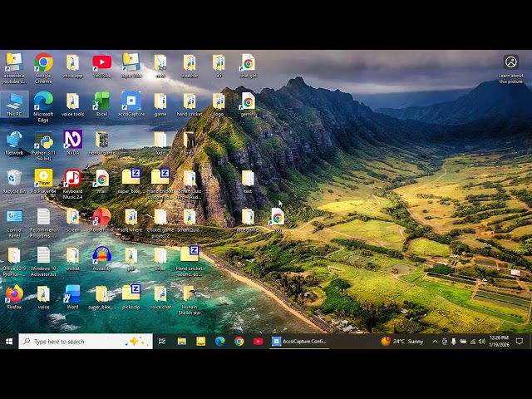The image size is (532, 399).
Task: Select the Windows 10 Activator.txt file
Action: pyautogui.click(x=43, y=261)
